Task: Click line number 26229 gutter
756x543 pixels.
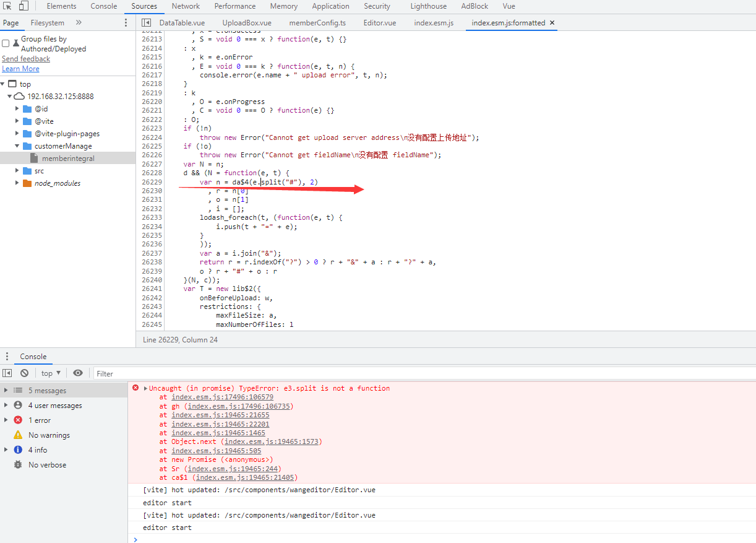Action: tap(152, 182)
